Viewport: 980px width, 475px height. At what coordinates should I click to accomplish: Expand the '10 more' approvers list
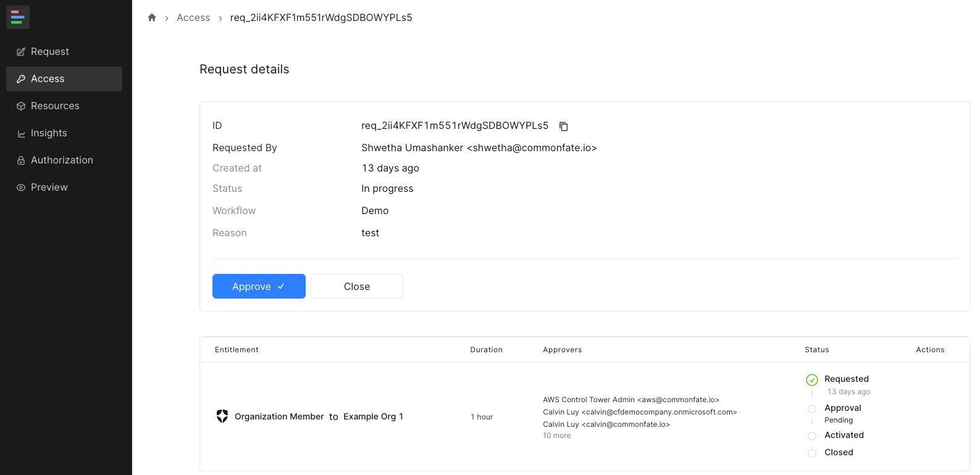click(x=556, y=436)
